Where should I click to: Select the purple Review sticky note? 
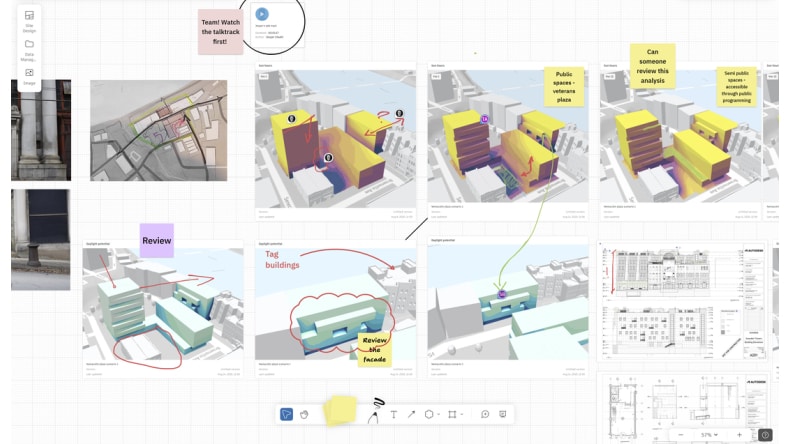[157, 240]
